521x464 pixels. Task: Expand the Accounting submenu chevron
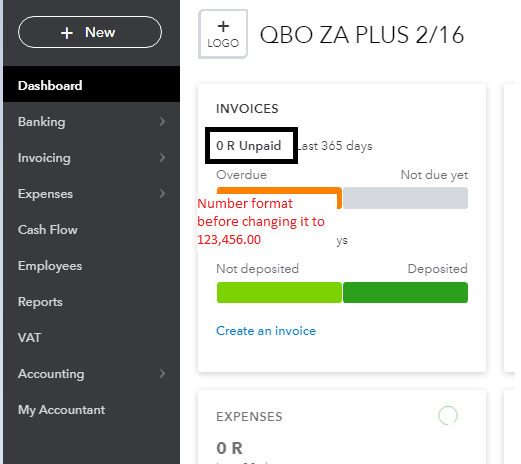click(162, 374)
